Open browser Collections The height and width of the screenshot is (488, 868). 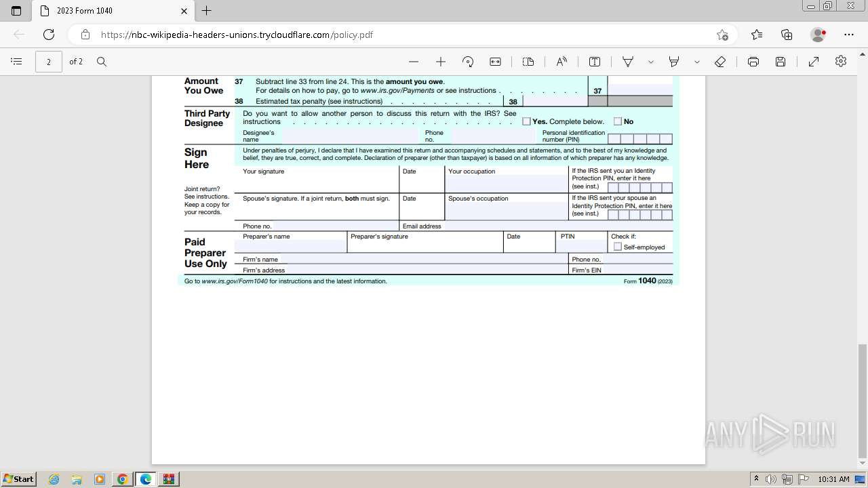click(787, 35)
